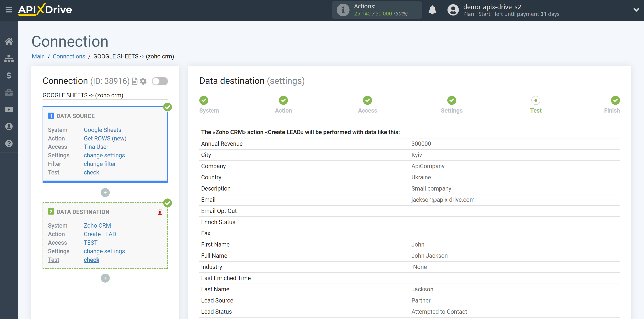644x319 pixels.
Task: Select the Lead Source value Partner
Action: 421,300
